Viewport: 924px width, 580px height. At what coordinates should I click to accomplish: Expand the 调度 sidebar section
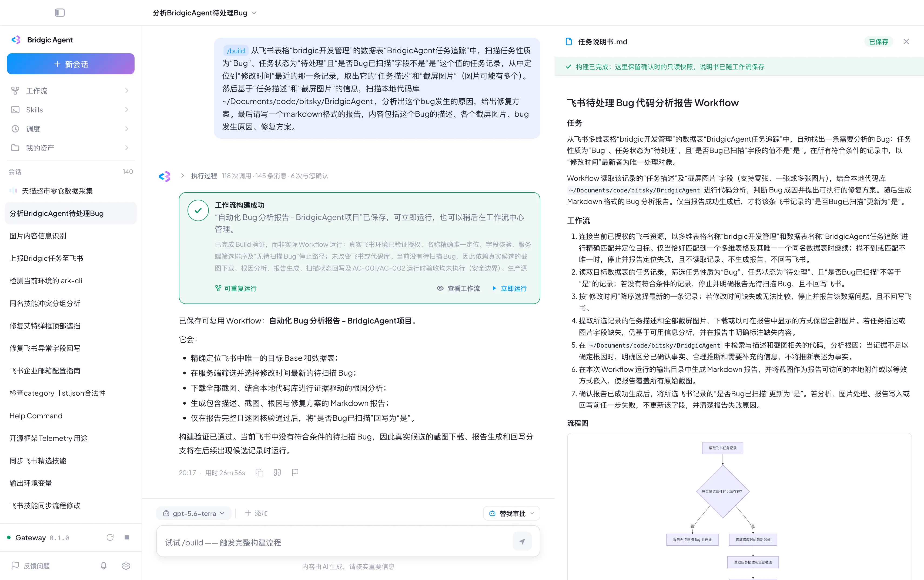126,129
